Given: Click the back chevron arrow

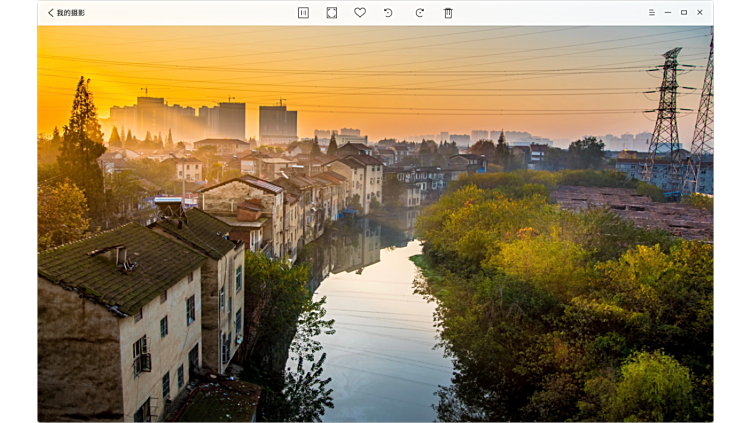Looking at the screenshot, I should click(50, 13).
